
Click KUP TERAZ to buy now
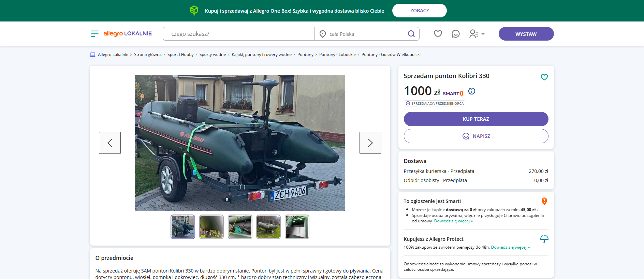[x=476, y=119]
